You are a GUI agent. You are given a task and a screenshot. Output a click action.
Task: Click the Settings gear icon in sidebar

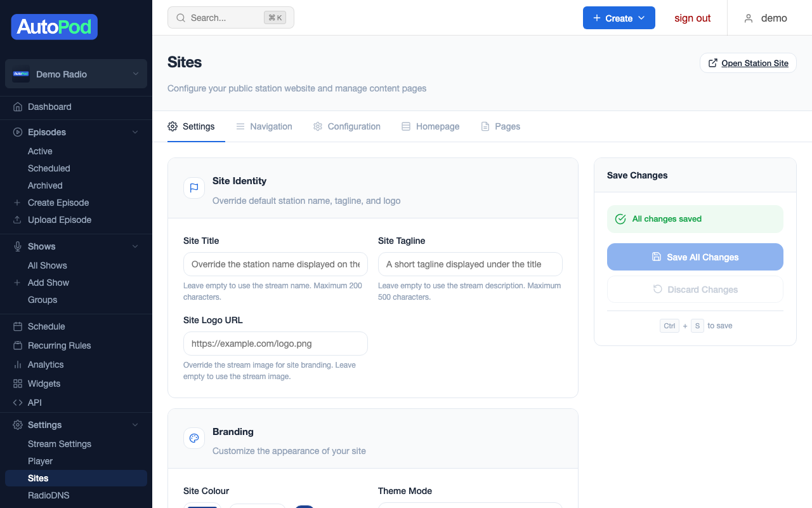[17, 425]
